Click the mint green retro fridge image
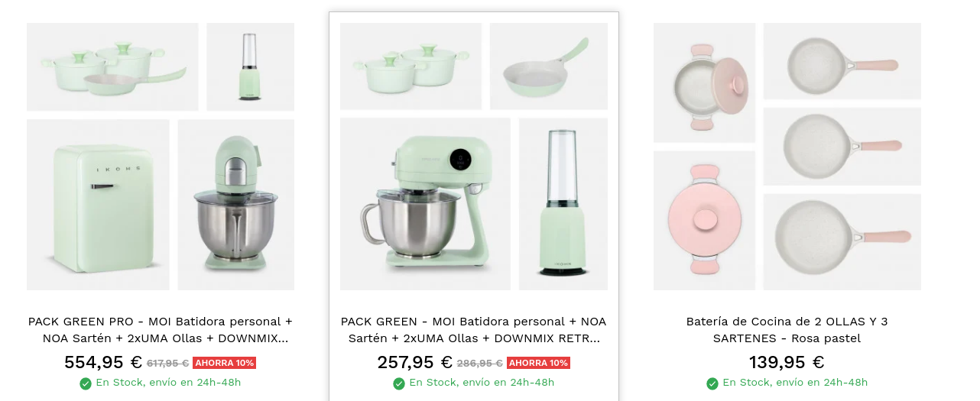980x401 pixels. click(x=98, y=205)
